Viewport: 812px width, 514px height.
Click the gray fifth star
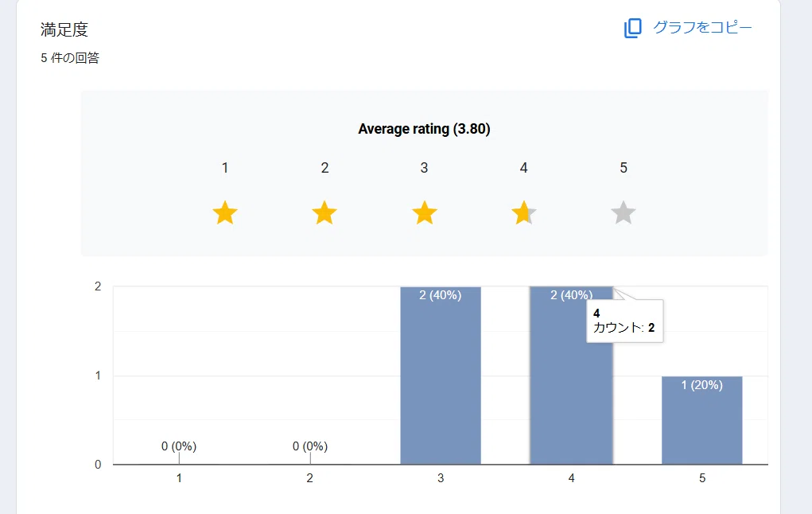click(x=624, y=212)
